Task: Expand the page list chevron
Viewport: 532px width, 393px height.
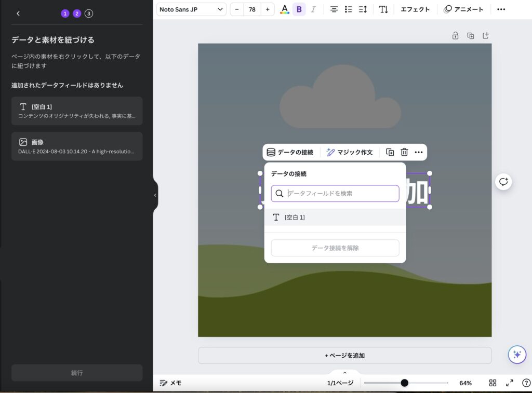Action: pos(344,373)
